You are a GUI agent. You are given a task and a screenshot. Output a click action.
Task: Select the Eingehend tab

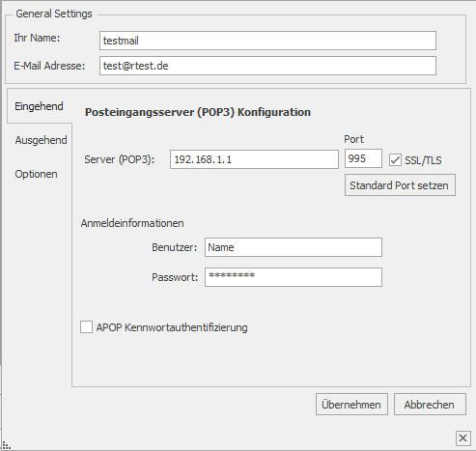[39, 106]
